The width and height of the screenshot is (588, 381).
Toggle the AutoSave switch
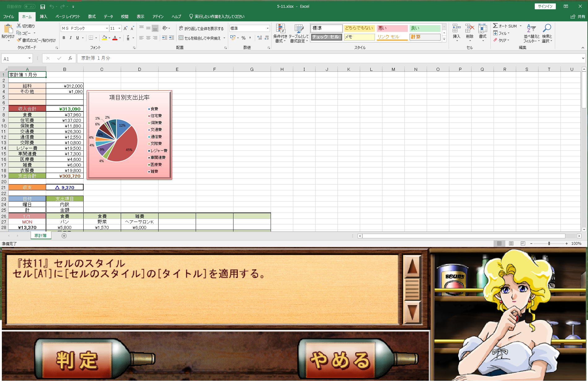[x=30, y=6]
